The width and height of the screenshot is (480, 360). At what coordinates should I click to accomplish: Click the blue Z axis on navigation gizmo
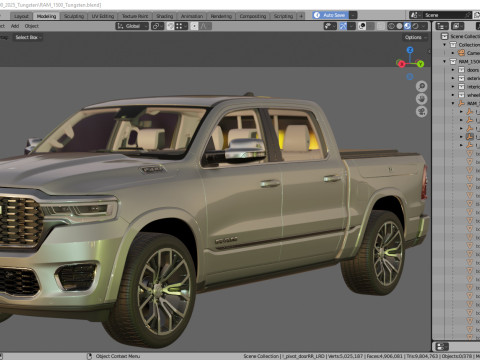pos(410,50)
